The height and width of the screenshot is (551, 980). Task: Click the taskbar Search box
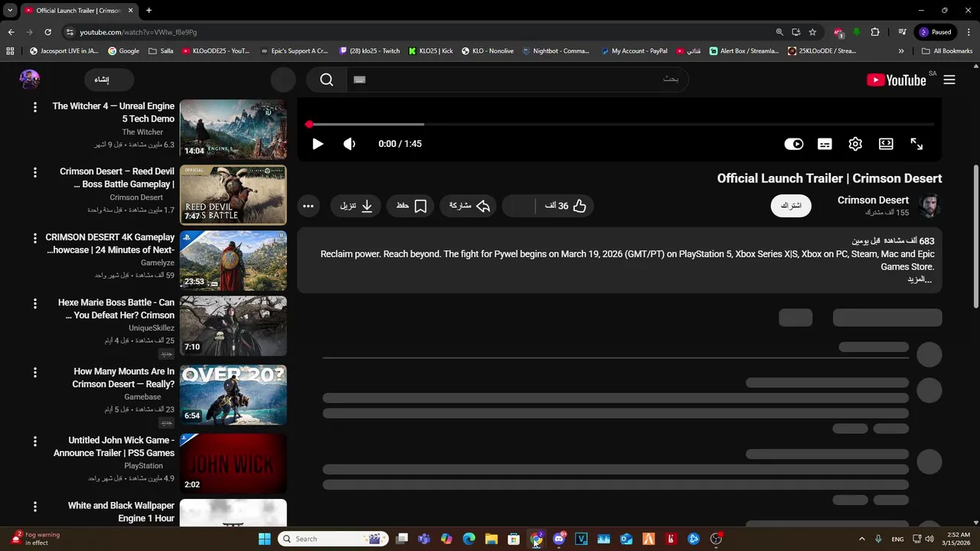tap(333, 539)
